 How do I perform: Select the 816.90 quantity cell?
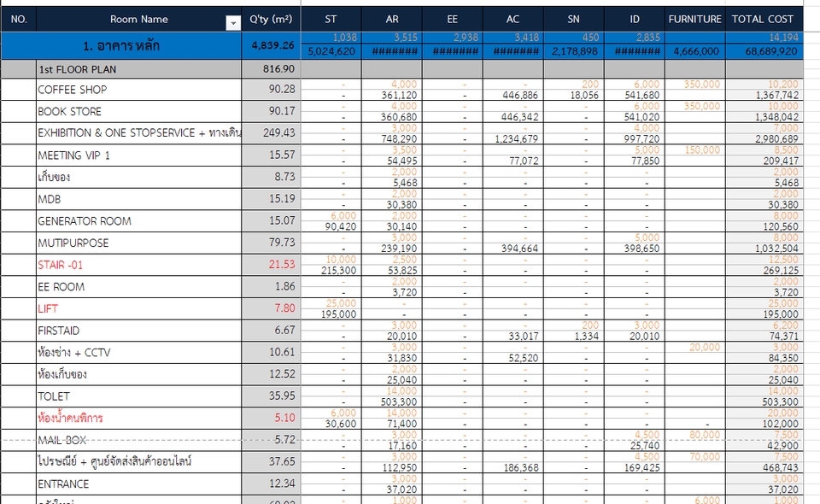pos(270,68)
